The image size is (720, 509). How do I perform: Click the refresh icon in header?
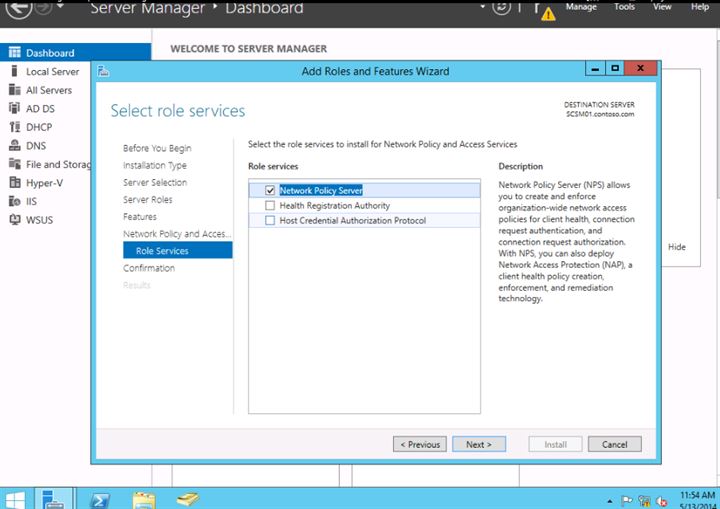(x=501, y=7)
